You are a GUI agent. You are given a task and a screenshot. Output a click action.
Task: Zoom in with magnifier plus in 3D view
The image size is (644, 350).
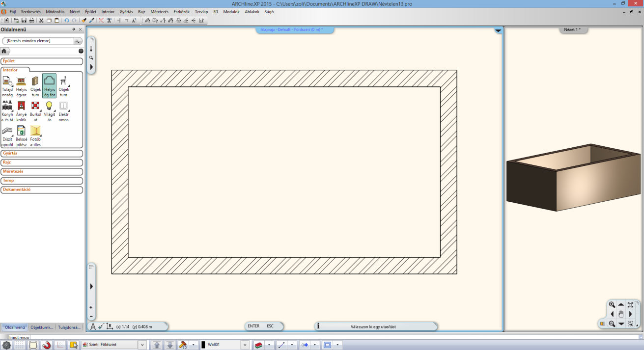[x=612, y=305]
